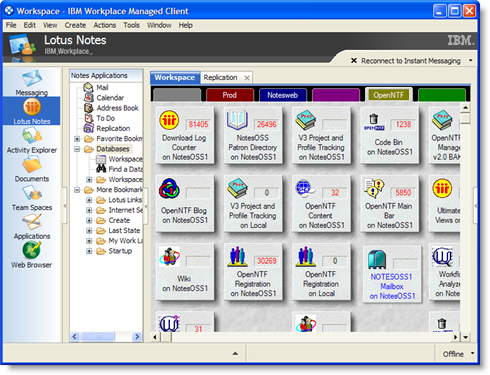Open the Create menu
The height and width of the screenshot is (375, 490).
click(75, 25)
